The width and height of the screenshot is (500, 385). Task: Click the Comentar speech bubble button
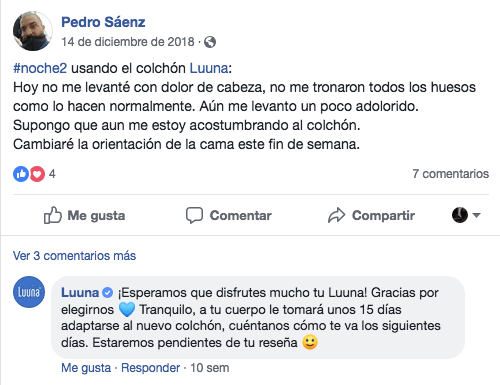229,215
